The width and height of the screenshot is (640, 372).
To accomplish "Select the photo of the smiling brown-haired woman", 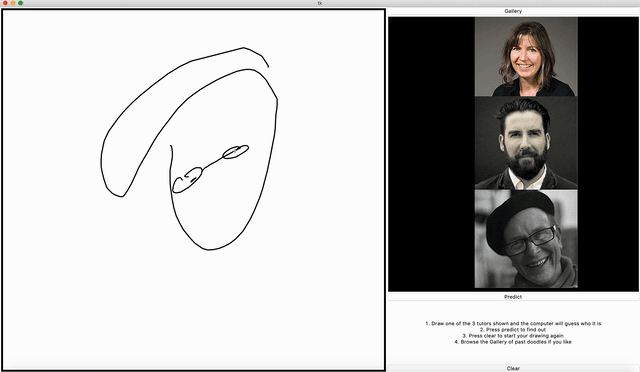I will click(526, 57).
